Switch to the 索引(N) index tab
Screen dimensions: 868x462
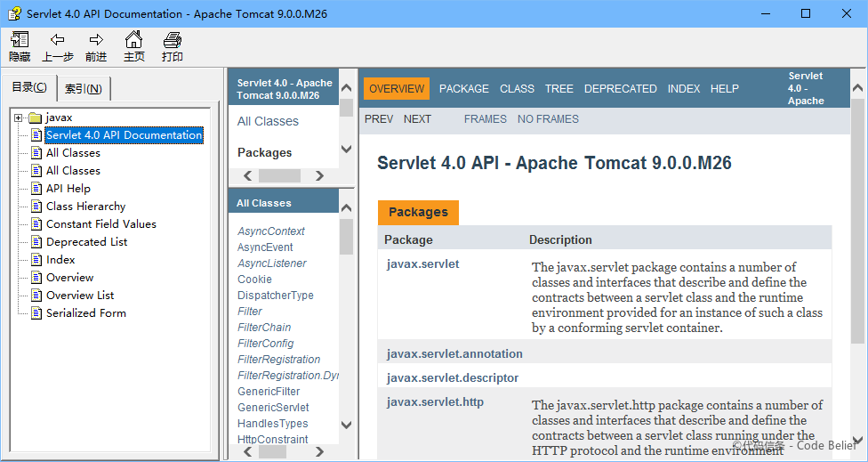(84, 89)
